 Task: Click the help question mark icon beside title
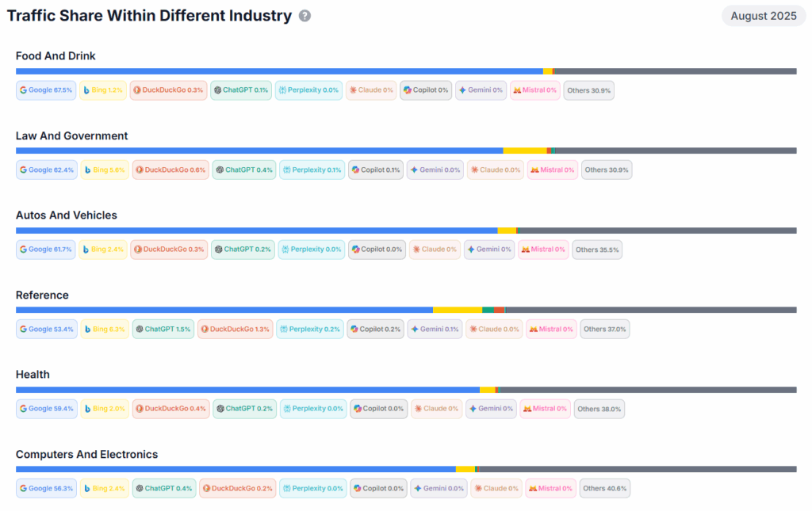point(304,16)
